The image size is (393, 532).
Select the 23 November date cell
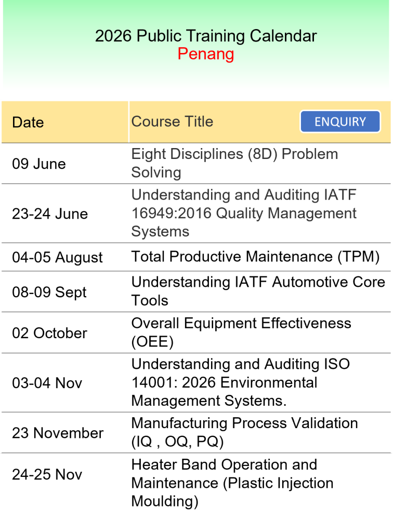tap(58, 433)
